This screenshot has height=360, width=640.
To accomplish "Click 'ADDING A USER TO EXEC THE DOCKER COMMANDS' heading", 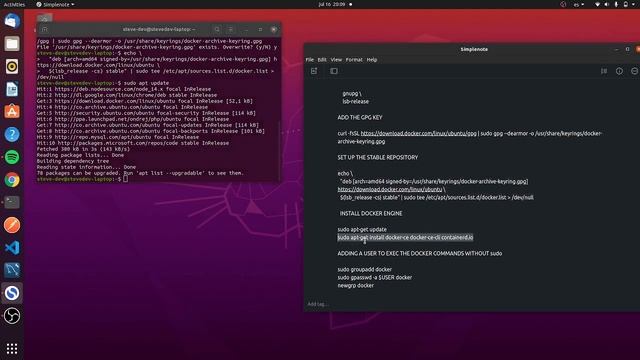I will pos(420,253).
